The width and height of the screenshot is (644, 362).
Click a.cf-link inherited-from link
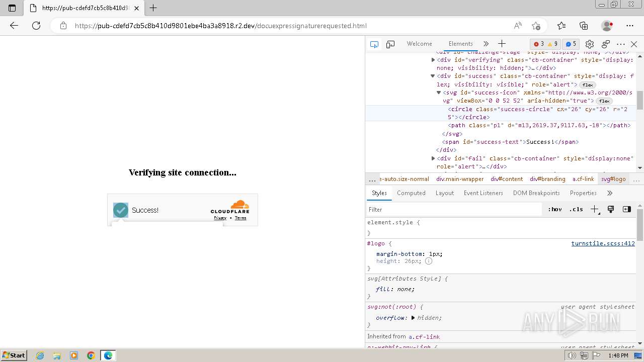[424, 337]
